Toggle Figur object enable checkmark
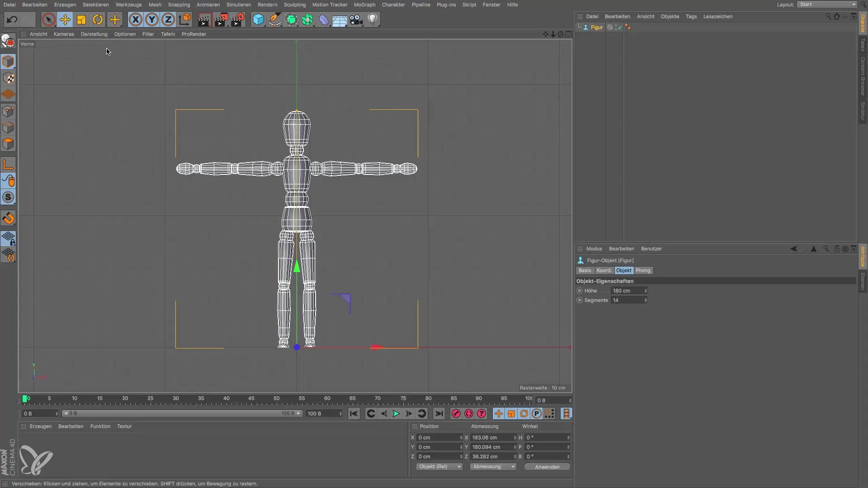 pos(620,28)
